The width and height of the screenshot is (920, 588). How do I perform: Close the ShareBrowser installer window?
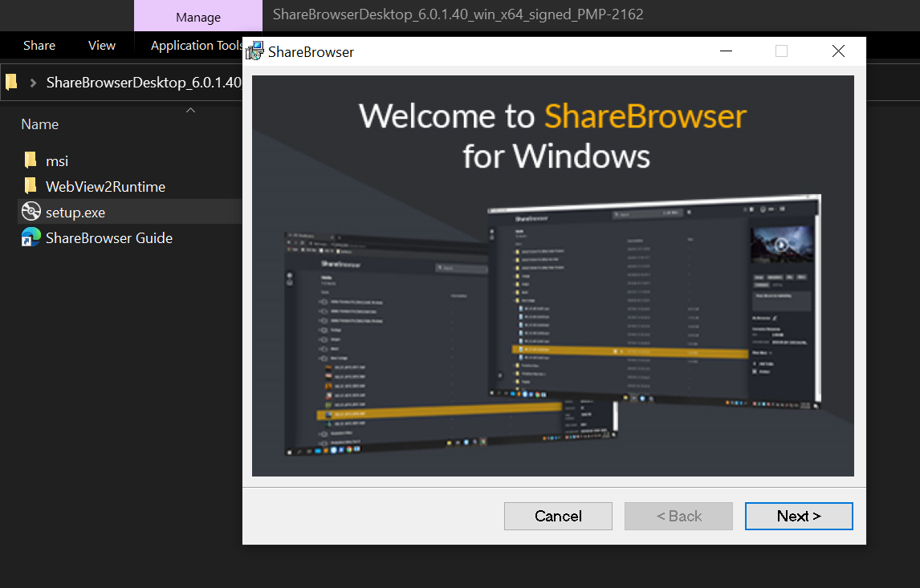click(x=838, y=51)
